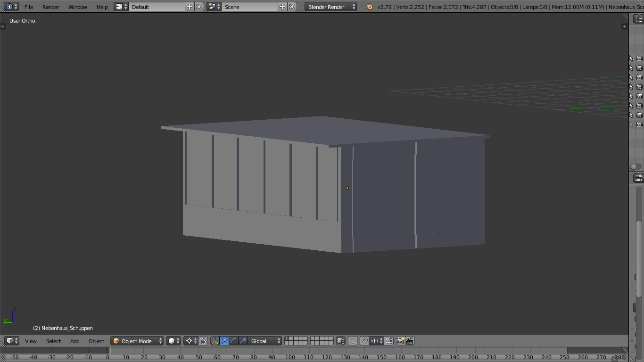Open the snap element type dropdown
Screen dimensions: 644x362
pyautogui.click(x=376, y=341)
